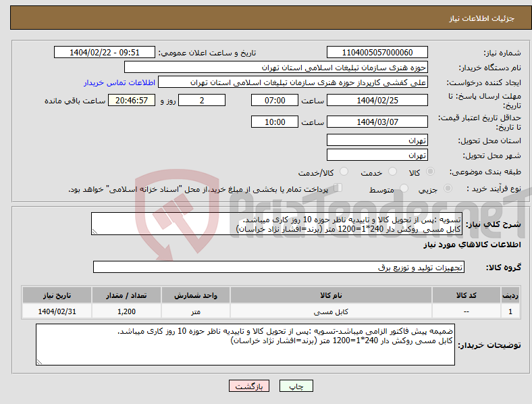Click the general description text area

tap(277, 224)
